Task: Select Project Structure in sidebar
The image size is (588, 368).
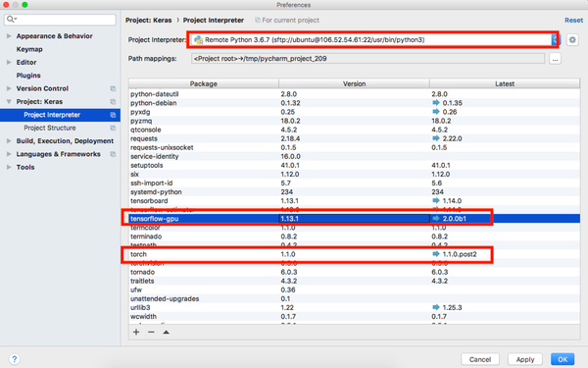Action: [50, 128]
